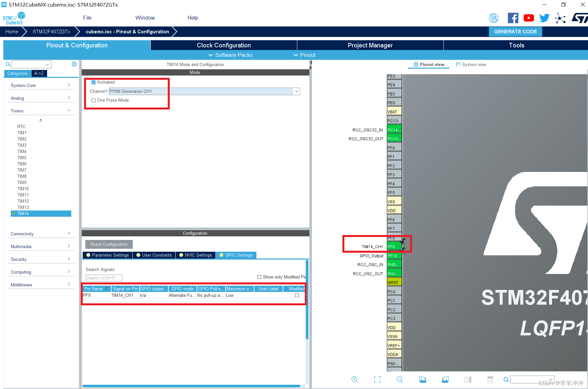Expand the Analog category
This screenshot has width=588, height=389.
[41, 98]
